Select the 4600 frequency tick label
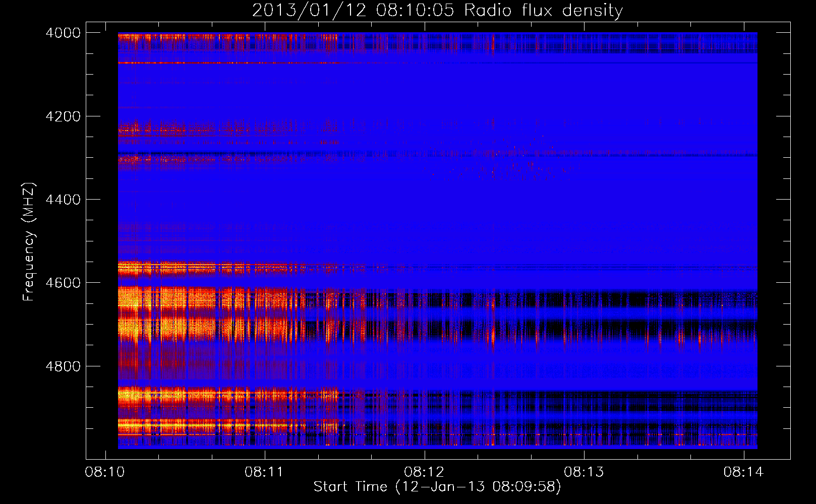The image size is (816, 504). [x=63, y=283]
